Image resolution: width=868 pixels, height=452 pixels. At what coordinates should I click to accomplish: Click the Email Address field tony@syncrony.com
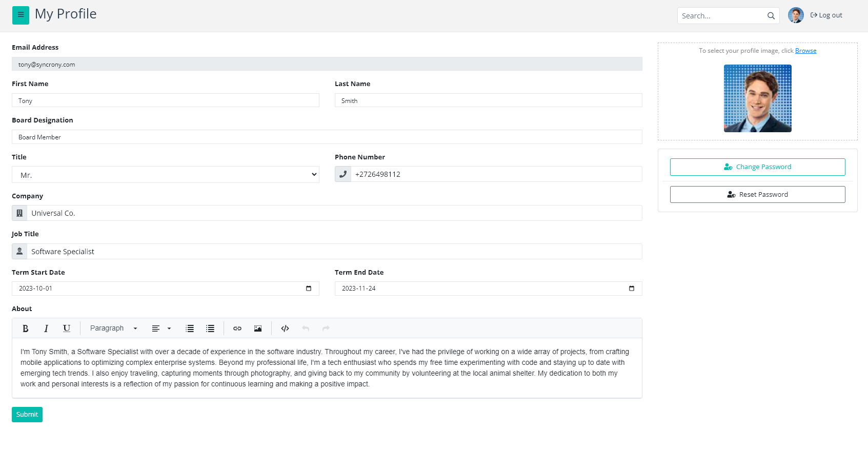pos(327,64)
